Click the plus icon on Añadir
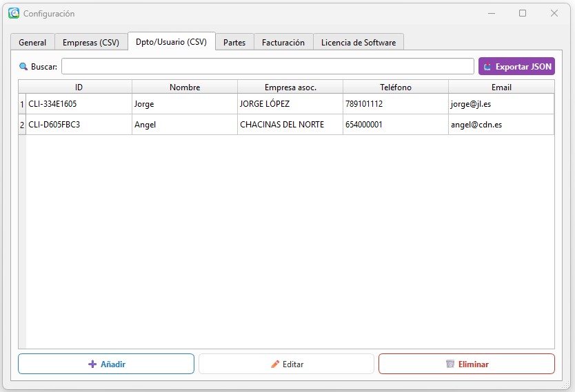 pos(92,364)
